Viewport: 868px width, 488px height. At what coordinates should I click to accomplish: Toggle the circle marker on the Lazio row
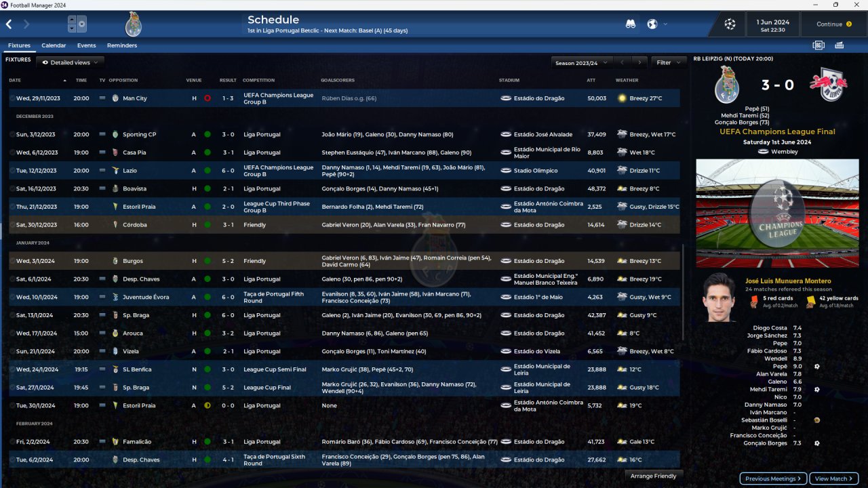pyautogui.click(x=12, y=171)
